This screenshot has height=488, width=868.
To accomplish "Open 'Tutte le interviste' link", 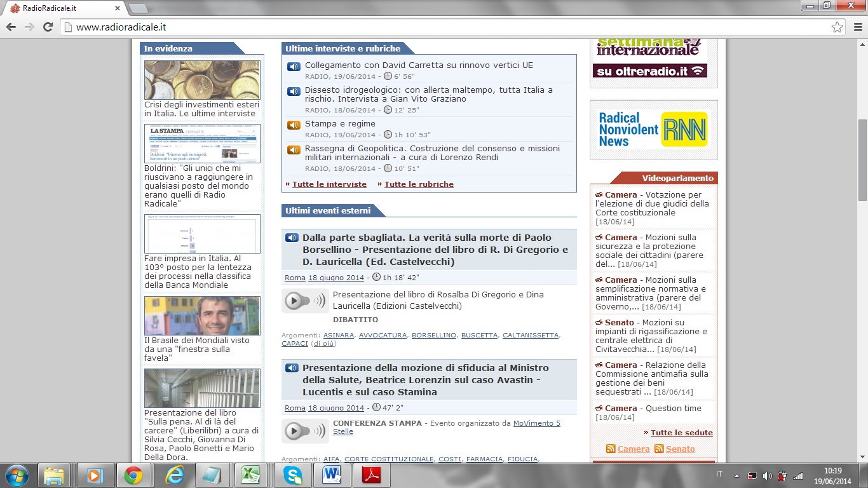I will pos(329,184).
